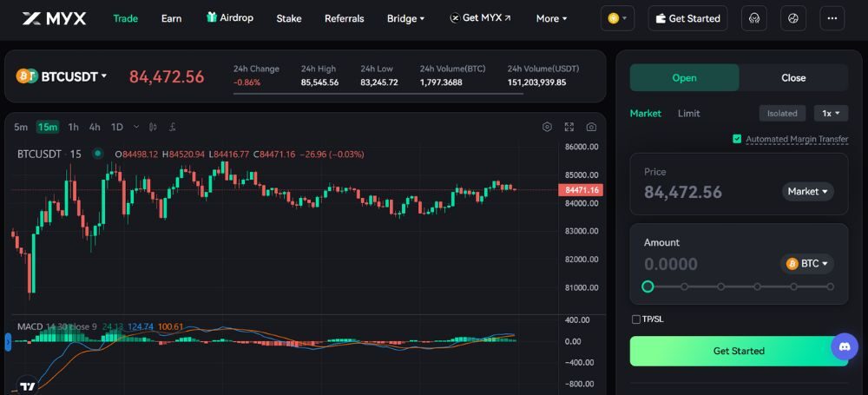Open the three-dot more options button
This screenshot has height=395, width=868.
832,18
